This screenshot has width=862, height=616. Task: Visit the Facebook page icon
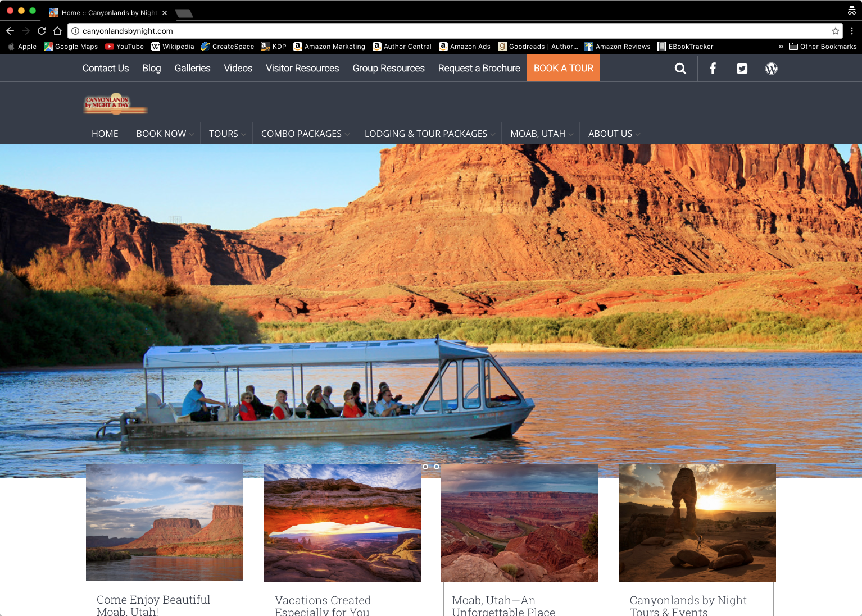(x=713, y=69)
